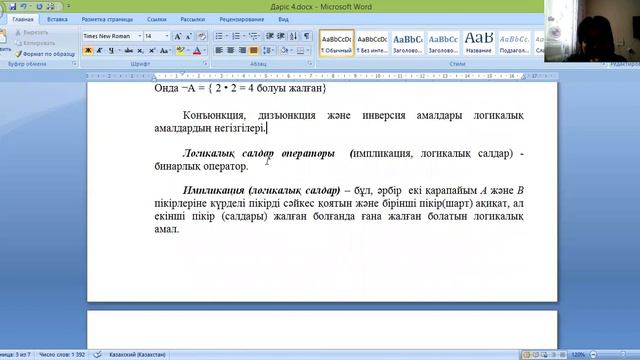Undo the last action
The width and height of the screenshot is (640, 360).
24,6
